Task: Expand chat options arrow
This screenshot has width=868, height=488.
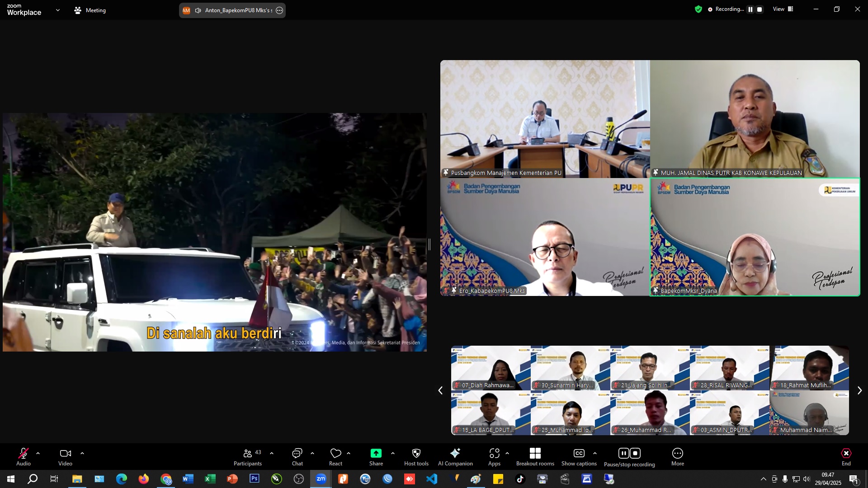Action: click(312, 453)
